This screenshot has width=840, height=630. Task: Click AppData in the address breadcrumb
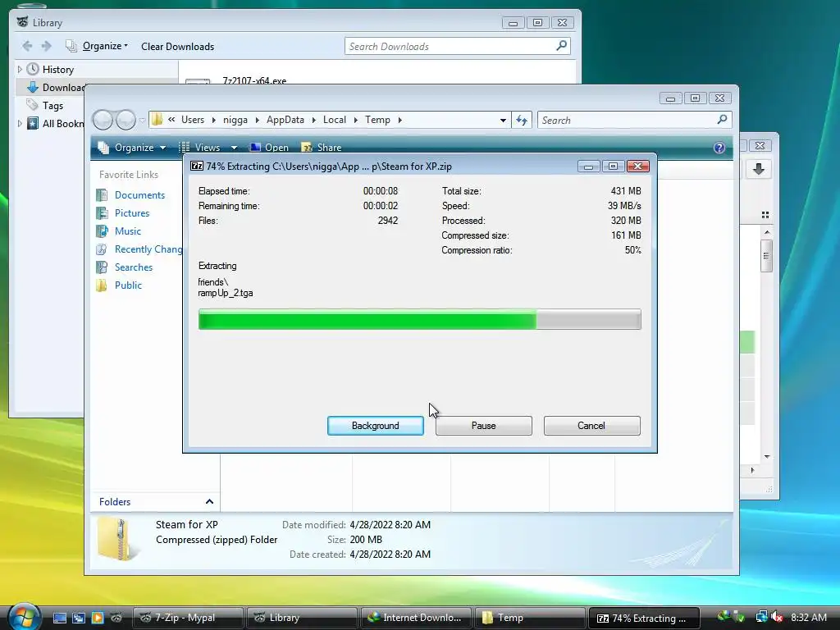[285, 120]
